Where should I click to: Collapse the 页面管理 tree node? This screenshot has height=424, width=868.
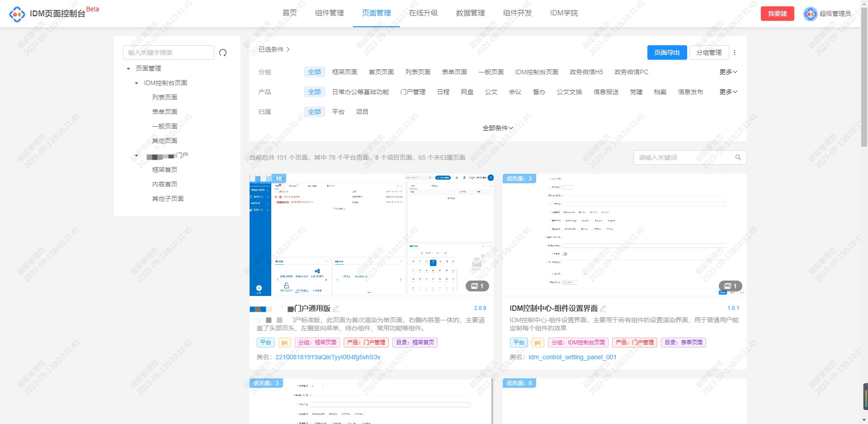128,69
